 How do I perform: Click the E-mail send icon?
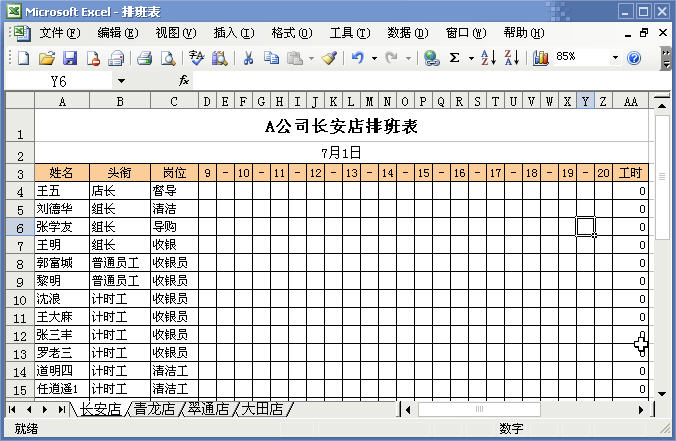(116, 58)
